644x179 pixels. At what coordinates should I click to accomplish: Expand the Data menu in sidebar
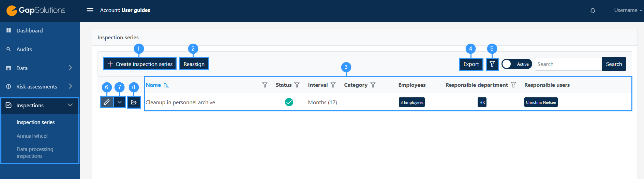[x=40, y=68]
